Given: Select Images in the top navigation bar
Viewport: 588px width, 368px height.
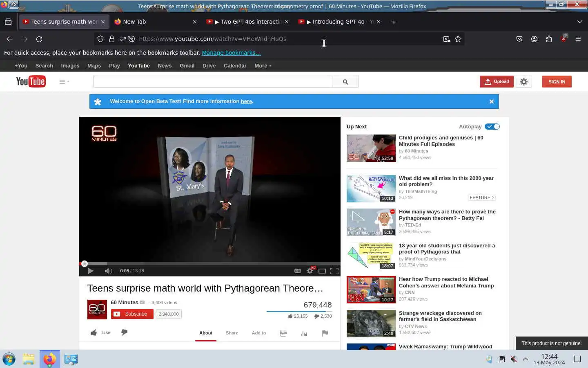Looking at the screenshot, I should 70,65.
